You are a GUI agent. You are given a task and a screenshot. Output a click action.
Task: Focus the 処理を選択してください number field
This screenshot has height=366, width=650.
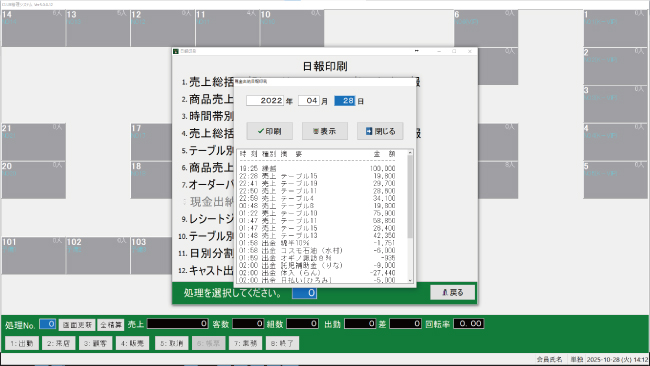point(305,293)
